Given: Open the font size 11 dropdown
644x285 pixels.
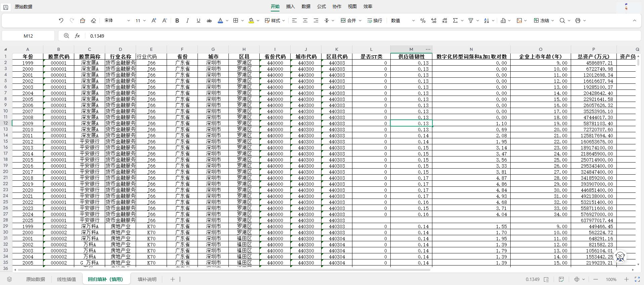Looking at the screenshot, I should point(141,21).
